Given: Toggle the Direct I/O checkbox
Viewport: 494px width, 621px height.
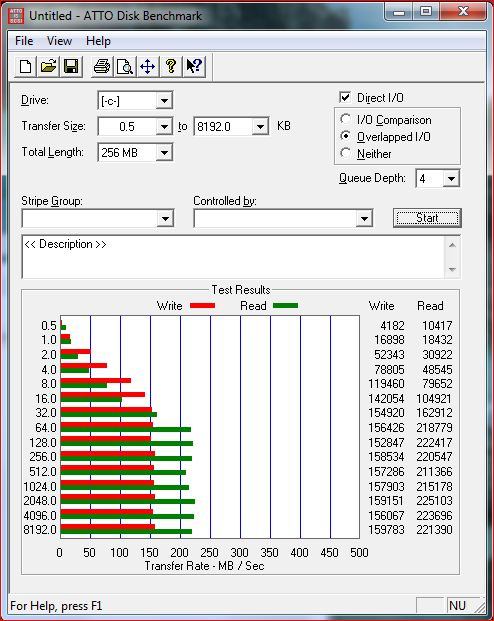Looking at the screenshot, I should (x=345, y=97).
